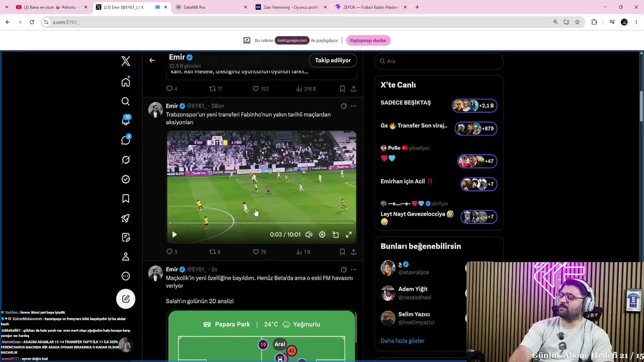Screen dimensions: 644x362
Task: Open Grok actions on the Maçkolik post
Action: 344,269
